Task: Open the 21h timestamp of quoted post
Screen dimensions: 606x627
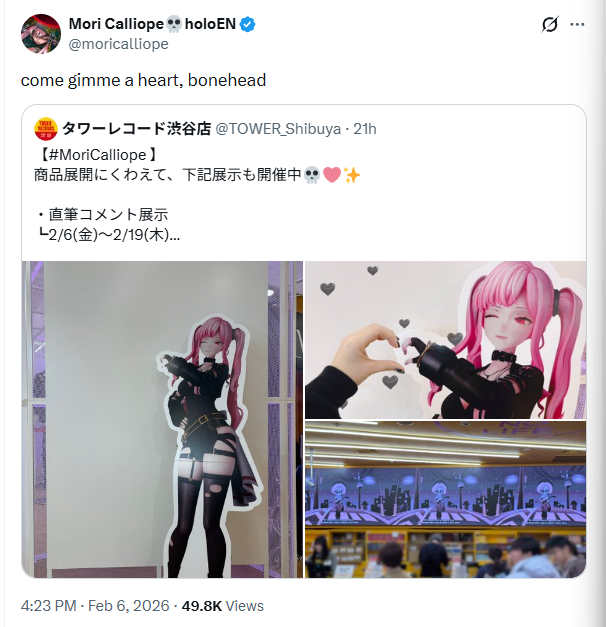Action: pyautogui.click(x=365, y=129)
